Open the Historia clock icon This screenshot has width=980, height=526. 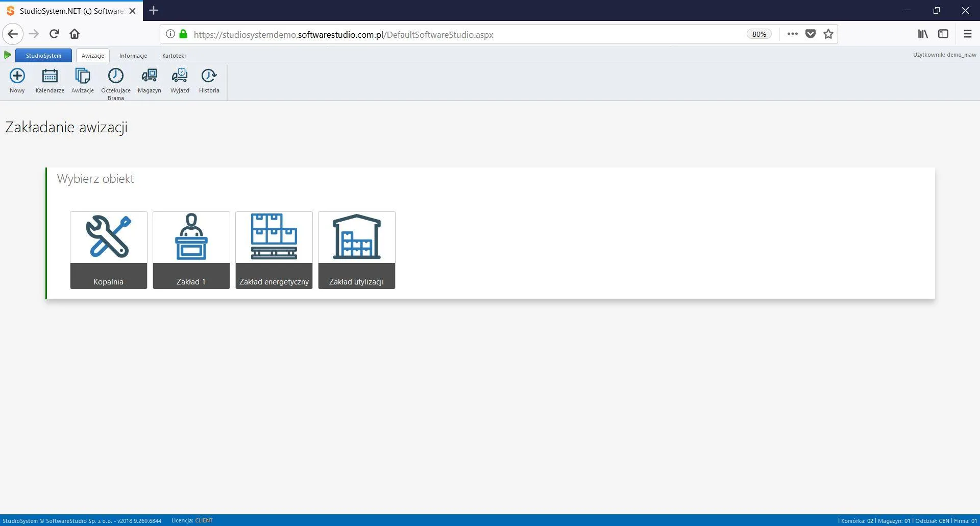point(209,76)
